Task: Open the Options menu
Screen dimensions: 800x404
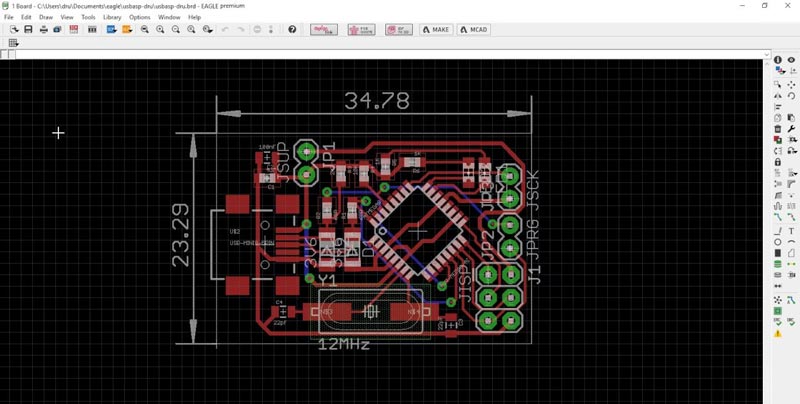Action: [x=139, y=17]
